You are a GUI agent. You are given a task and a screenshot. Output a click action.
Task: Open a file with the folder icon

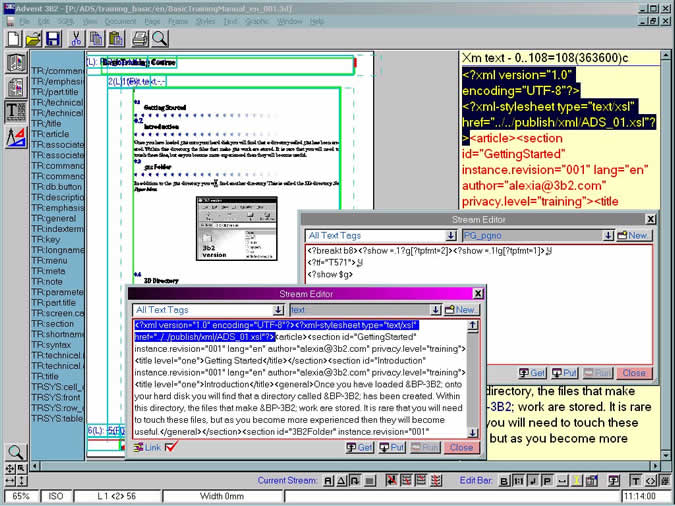(34, 39)
